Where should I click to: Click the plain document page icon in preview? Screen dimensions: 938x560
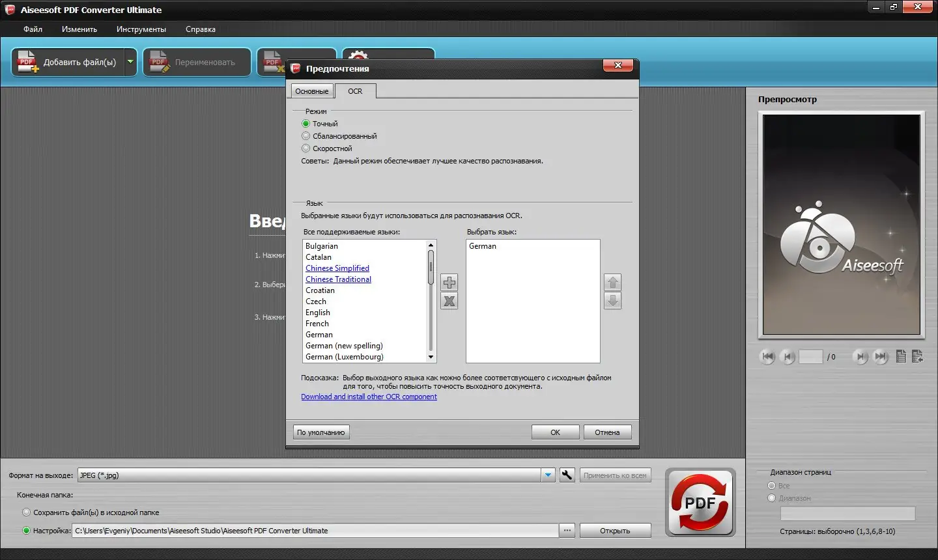901,356
